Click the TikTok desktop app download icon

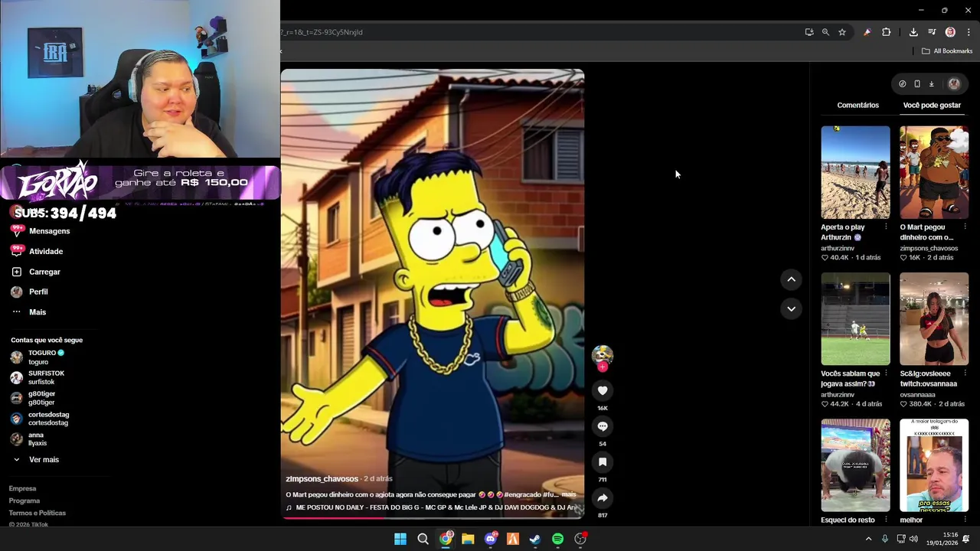pyautogui.click(x=931, y=84)
